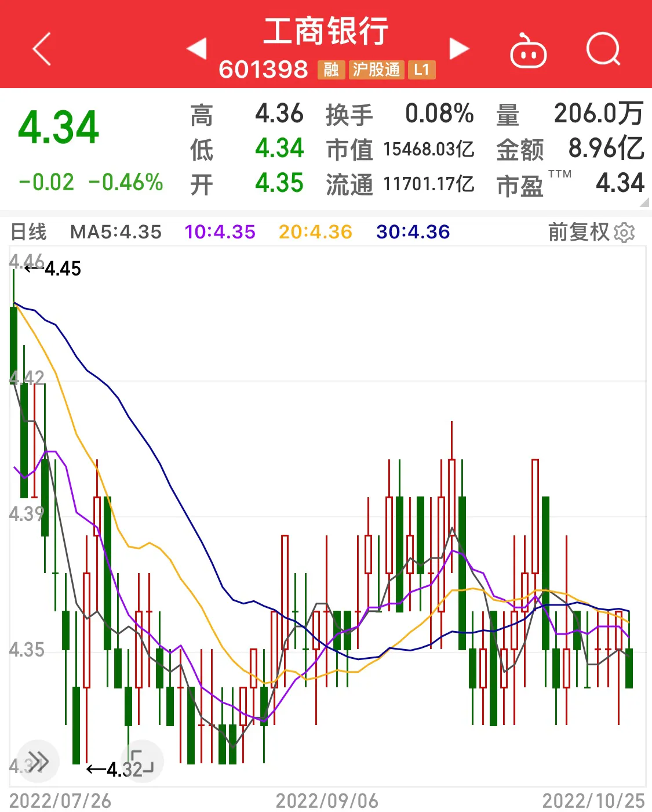Tap the fullscreen chart corner icon
The height and width of the screenshot is (812, 652).
[x=142, y=761]
